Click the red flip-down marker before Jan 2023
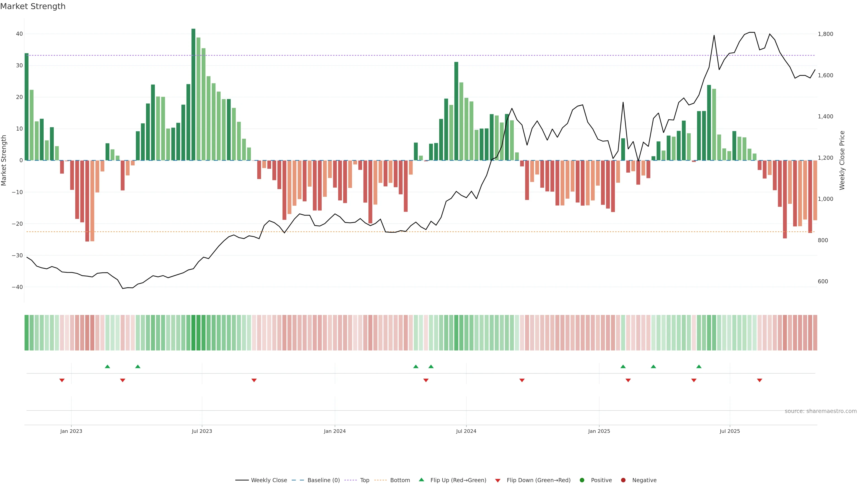Viewport: 868px width, 488px height. 62,380
